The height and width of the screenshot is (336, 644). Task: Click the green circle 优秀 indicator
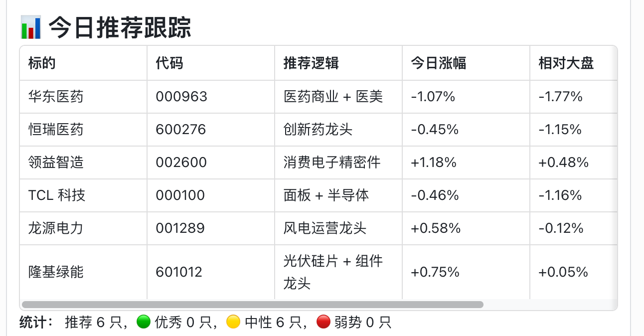pyautogui.click(x=143, y=323)
